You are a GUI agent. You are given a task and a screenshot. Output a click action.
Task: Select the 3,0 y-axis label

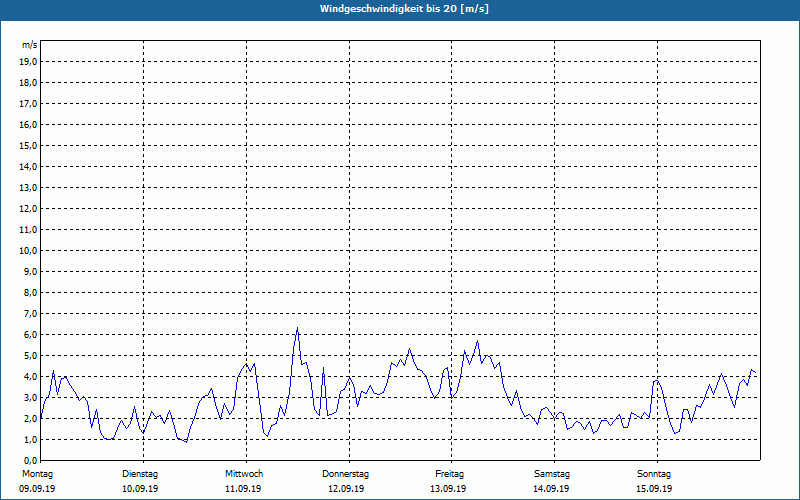coord(29,397)
